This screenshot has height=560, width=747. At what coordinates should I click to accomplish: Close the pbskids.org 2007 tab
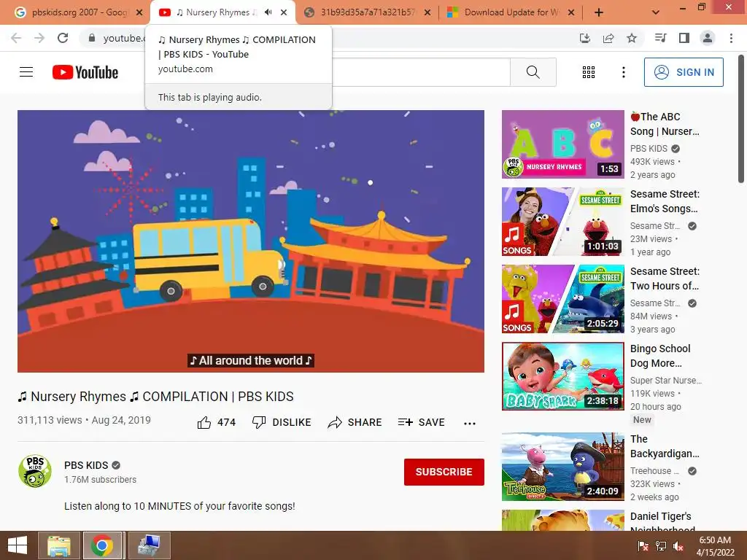pos(139,12)
